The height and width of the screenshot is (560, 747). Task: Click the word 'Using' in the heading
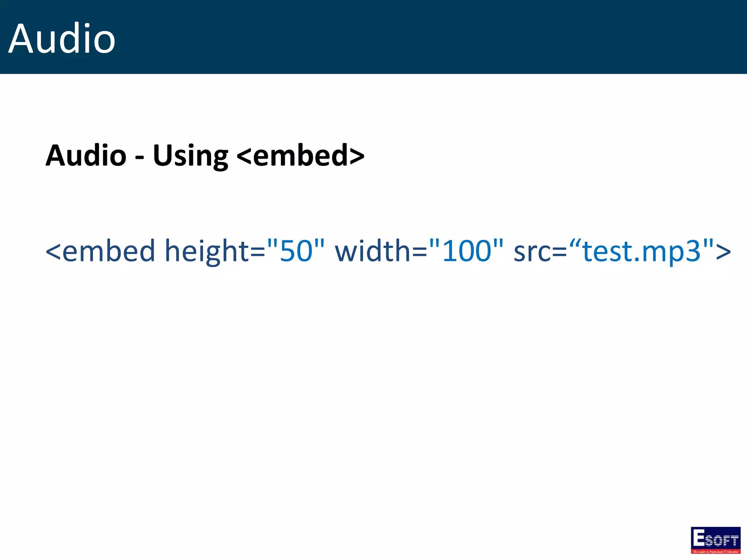point(190,156)
